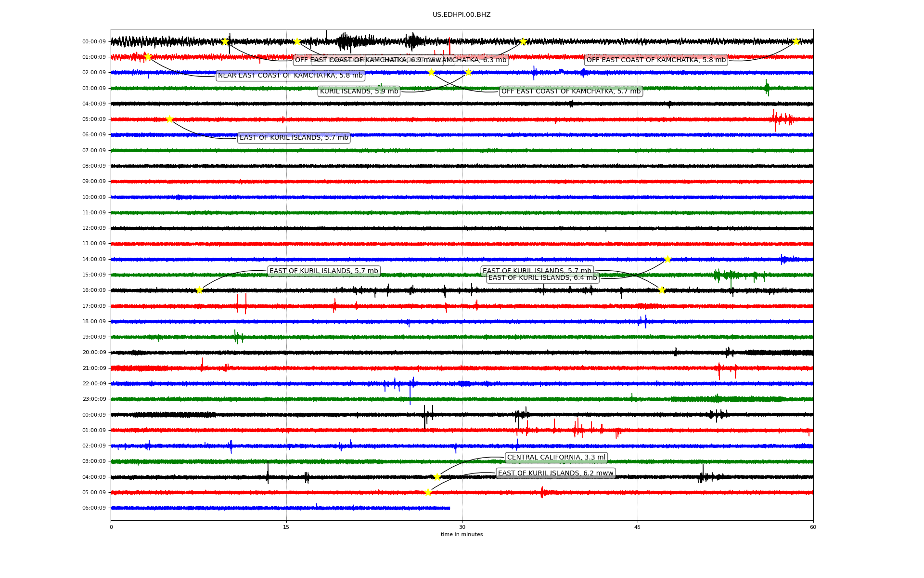This screenshot has height=578, width=924.
Task: Click the 18:00:09 trace time label
Action: click(94, 322)
